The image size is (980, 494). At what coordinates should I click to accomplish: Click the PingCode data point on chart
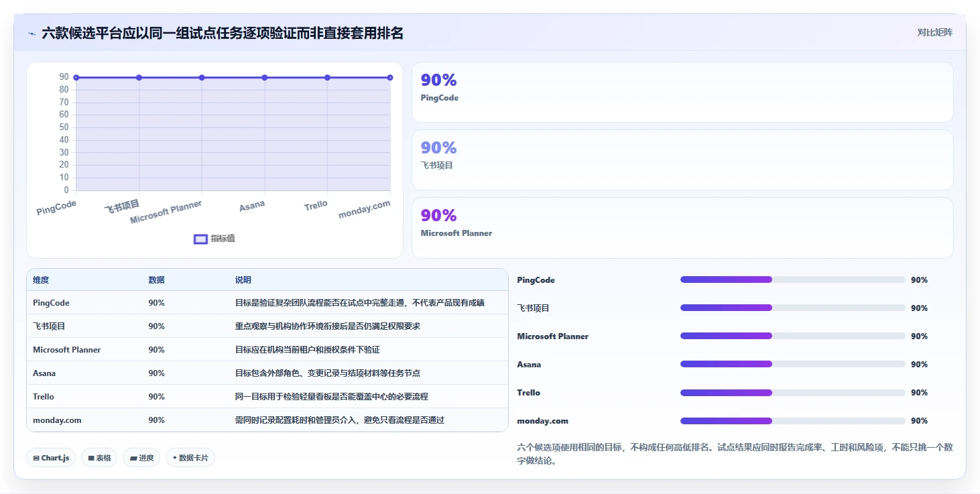pyautogui.click(x=76, y=78)
